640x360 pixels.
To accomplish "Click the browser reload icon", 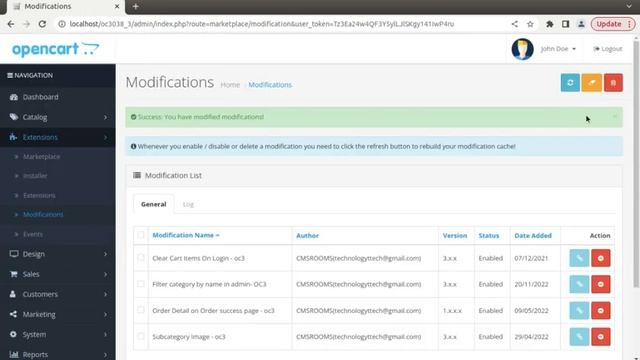I will point(42,24).
